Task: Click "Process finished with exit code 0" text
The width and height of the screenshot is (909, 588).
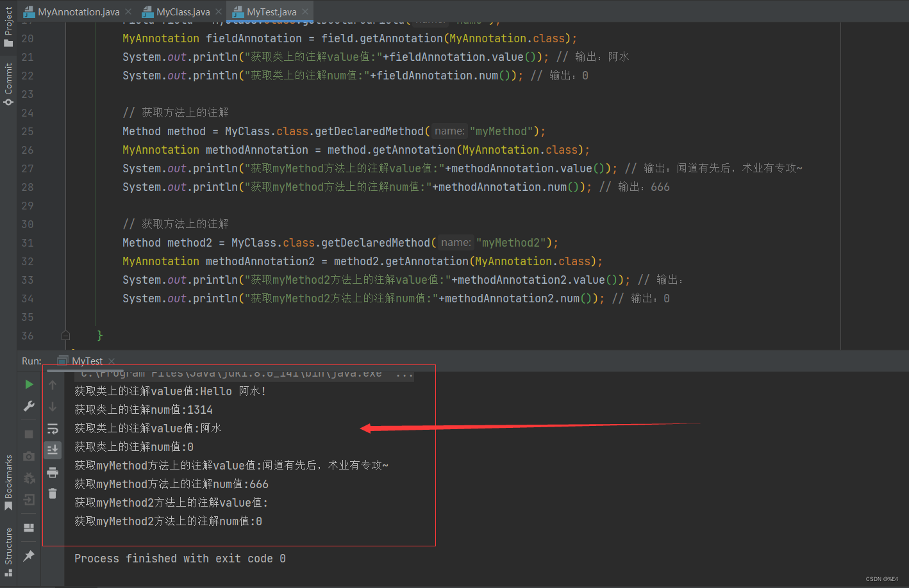Action: pyautogui.click(x=180, y=559)
